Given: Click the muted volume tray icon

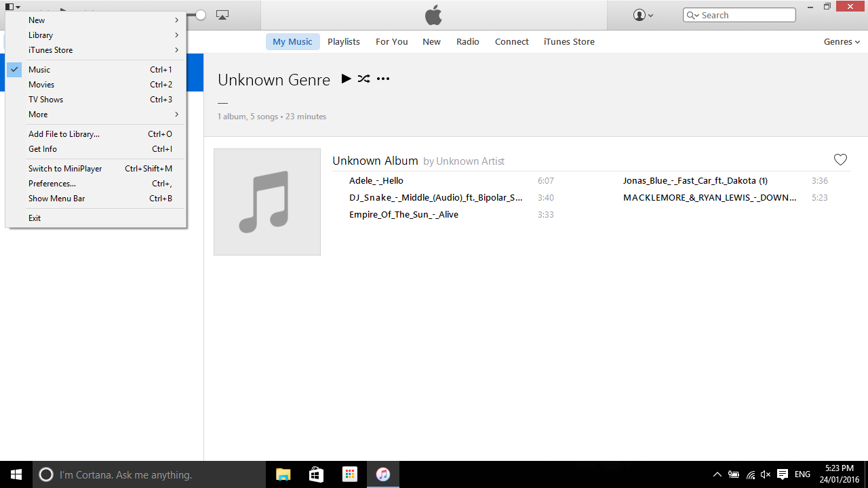Looking at the screenshot, I should click(x=766, y=474).
